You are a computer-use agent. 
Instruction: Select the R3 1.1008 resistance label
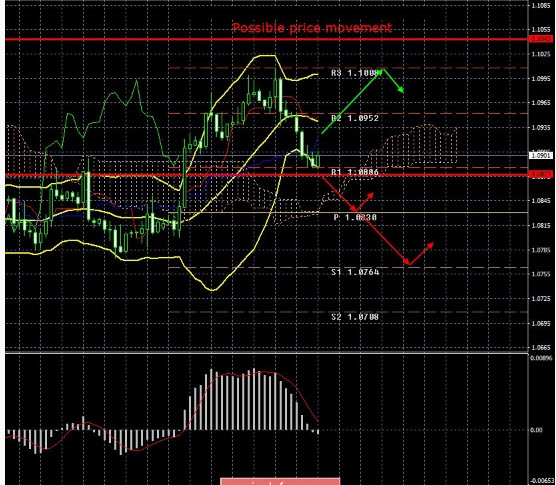(x=355, y=73)
